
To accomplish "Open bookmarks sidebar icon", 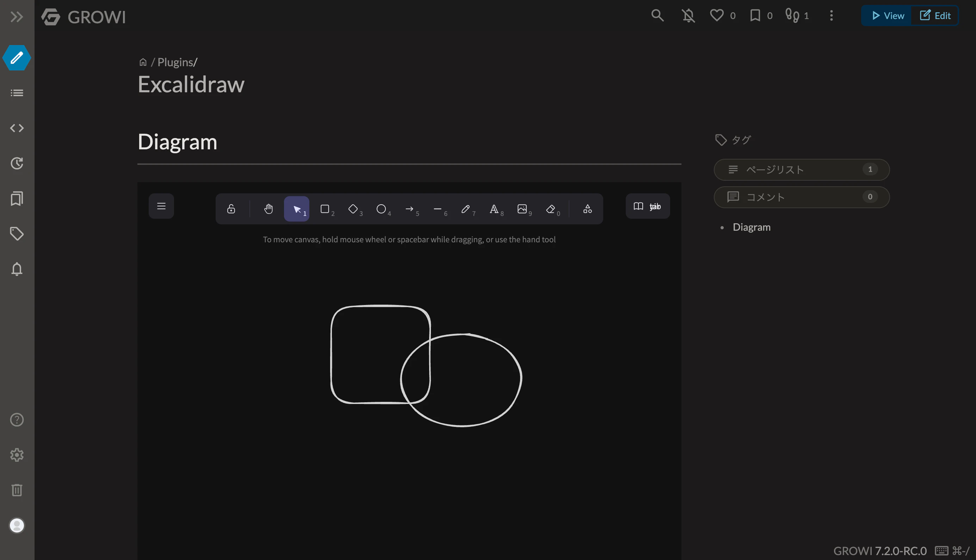I will coord(17,198).
